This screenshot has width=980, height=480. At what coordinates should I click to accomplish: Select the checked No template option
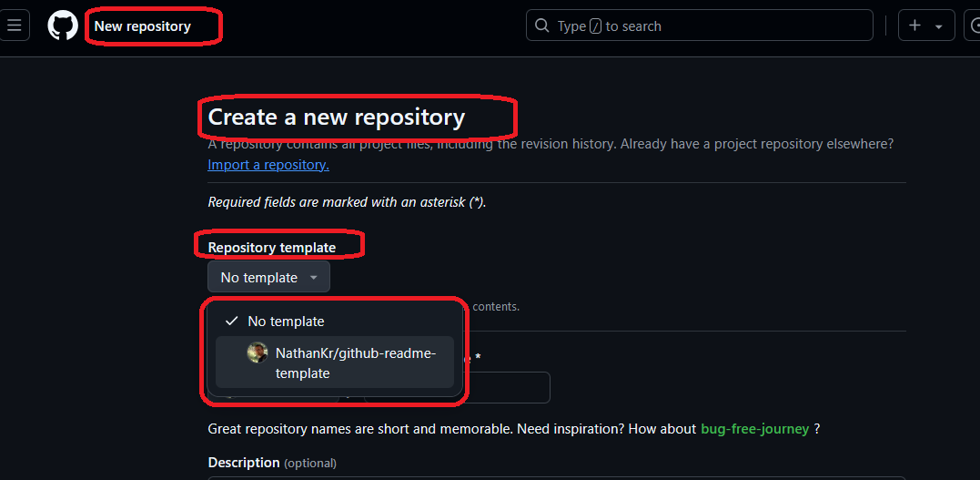click(x=335, y=321)
